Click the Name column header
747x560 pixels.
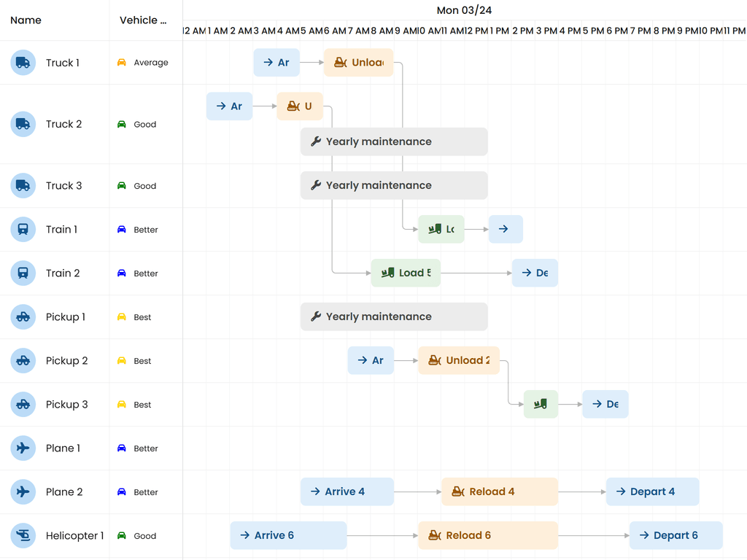pos(26,20)
